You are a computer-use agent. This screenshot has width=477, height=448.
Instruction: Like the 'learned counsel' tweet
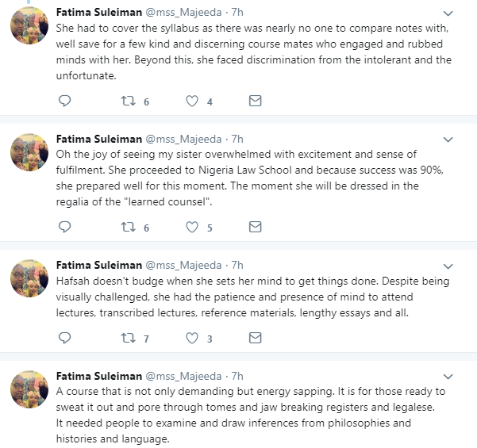[191, 227]
